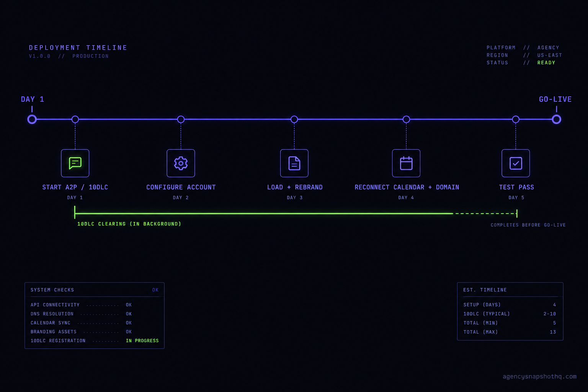Click the 10DLC (TYPICAL) row
The height and width of the screenshot is (392, 588).
coord(510,314)
